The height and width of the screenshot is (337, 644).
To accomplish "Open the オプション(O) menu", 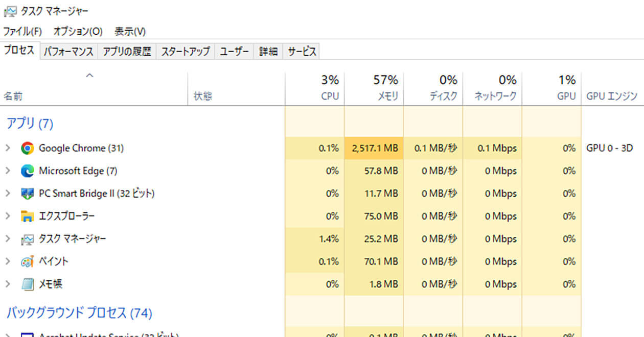I will 78,32.
